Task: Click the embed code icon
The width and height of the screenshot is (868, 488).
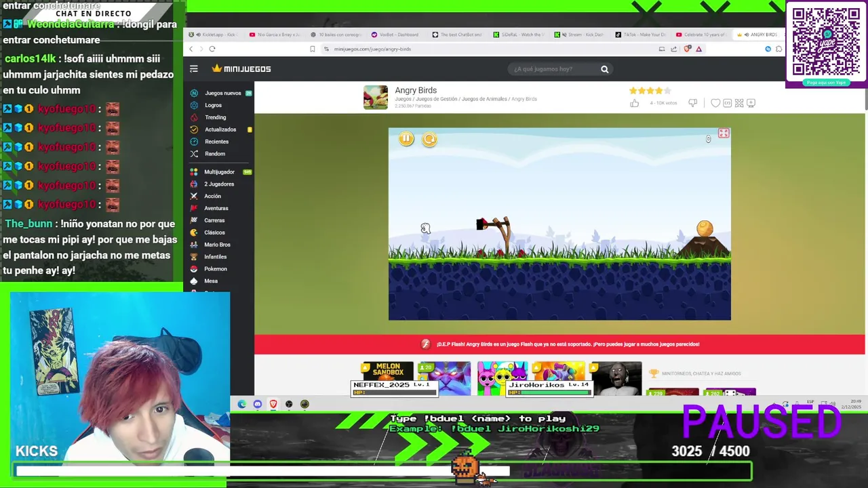Action: [x=727, y=103]
